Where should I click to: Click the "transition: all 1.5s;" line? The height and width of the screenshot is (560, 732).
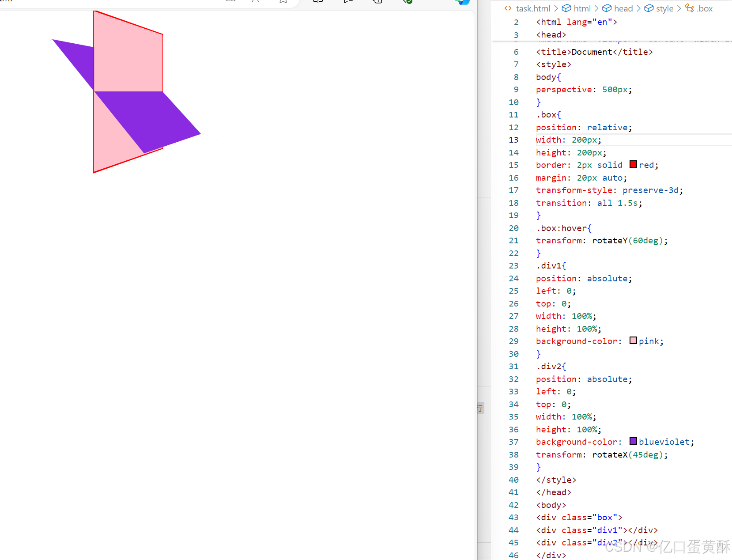click(589, 203)
